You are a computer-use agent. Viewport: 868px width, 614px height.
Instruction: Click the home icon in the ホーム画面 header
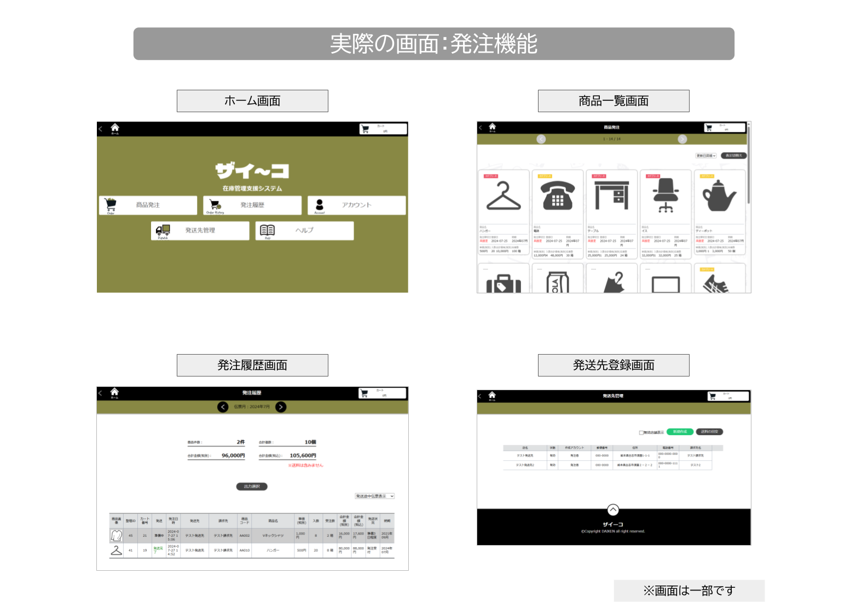[x=115, y=129]
